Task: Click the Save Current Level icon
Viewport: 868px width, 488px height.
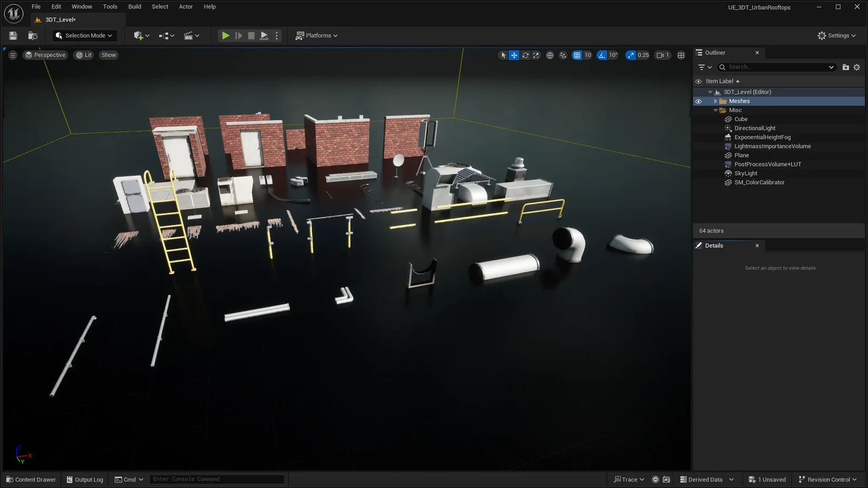Action: click(12, 35)
